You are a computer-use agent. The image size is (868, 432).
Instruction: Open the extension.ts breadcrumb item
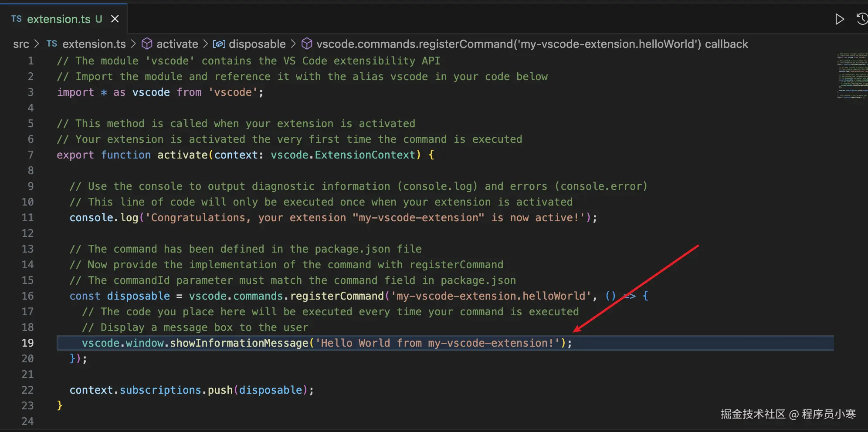tap(94, 44)
